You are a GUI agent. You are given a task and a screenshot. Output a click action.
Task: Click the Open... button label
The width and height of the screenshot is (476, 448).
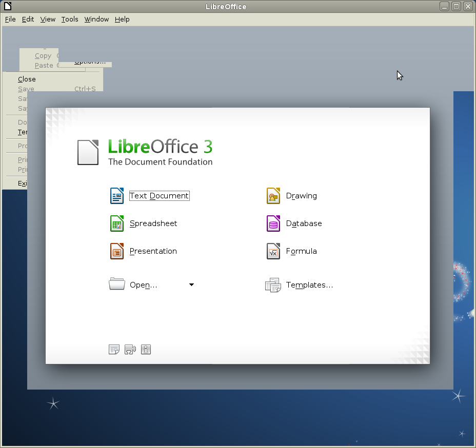tap(143, 285)
